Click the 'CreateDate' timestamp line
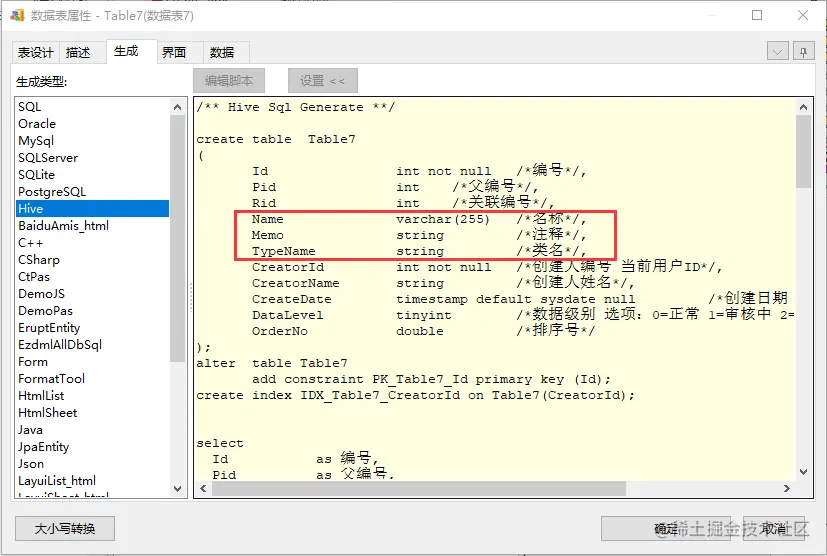Image resolution: width=827 pixels, height=556 pixels. click(520, 299)
